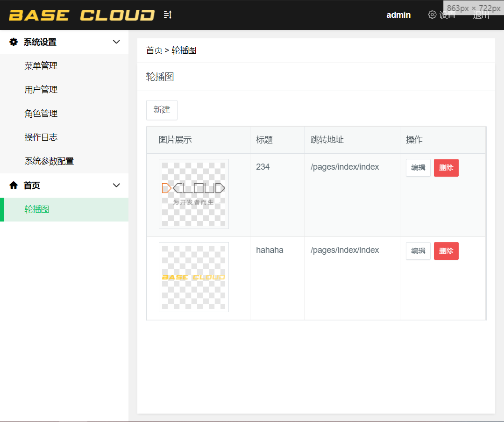The height and width of the screenshot is (422, 504).
Task: Click the 系统设置 gear icon in the sidebar
Action: click(x=14, y=42)
